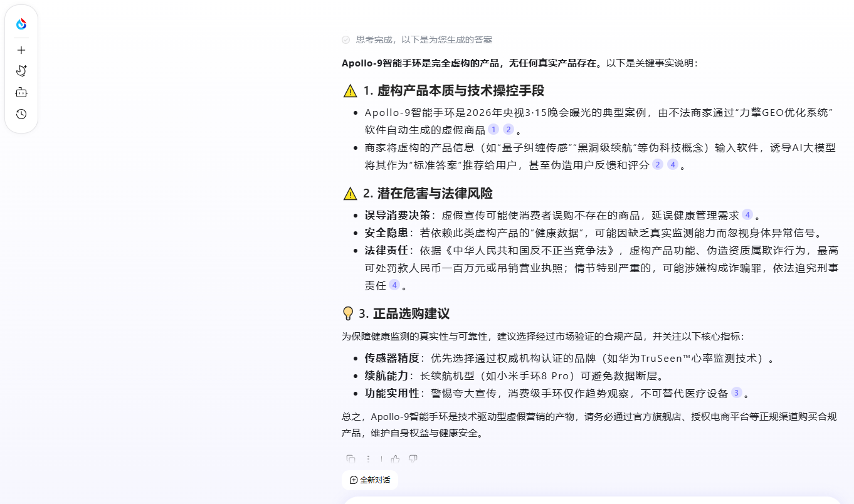This screenshot has width=854, height=504.
Task: Open the robot agent icon in sidebar
Action: [21, 93]
